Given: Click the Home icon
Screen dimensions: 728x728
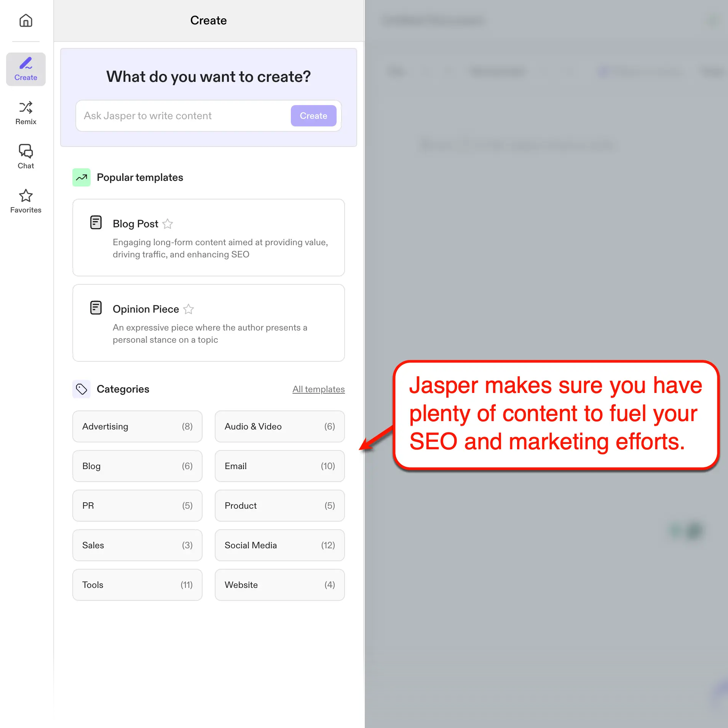Looking at the screenshot, I should click(x=26, y=20).
